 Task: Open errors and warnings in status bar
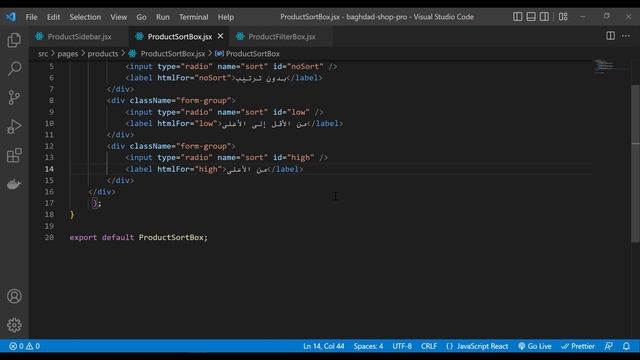pyautogui.click(x=24, y=346)
